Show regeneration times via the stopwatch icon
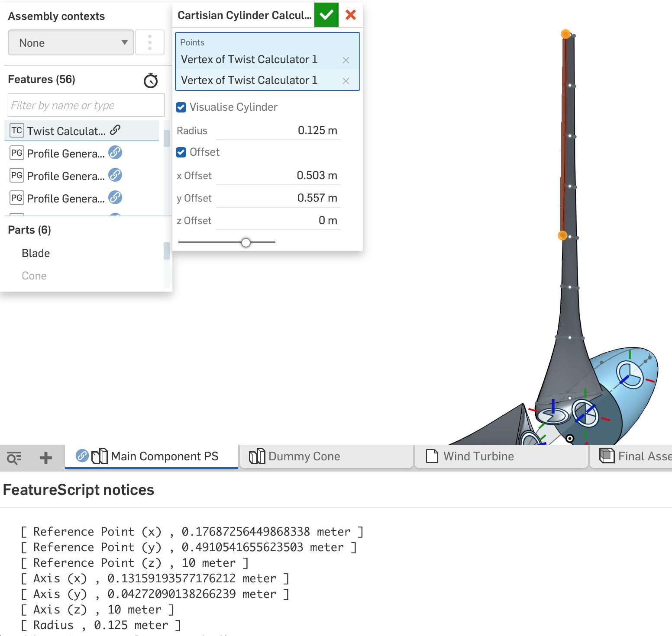Screen dimensions: 672x636 [x=151, y=80]
